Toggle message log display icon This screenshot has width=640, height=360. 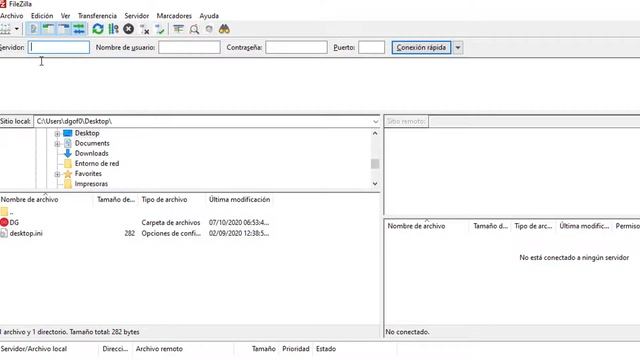33,29
